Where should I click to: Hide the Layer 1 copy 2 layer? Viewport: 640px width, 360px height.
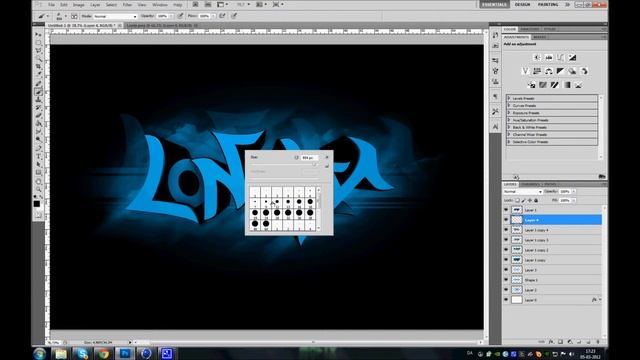tap(506, 250)
